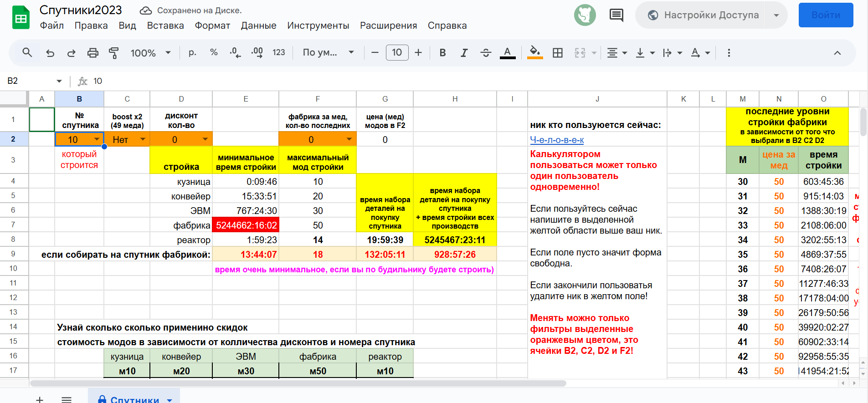This screenshot has width=868, height=403.
Task: Select the paint format roller
Action: (x=114, y=53)
